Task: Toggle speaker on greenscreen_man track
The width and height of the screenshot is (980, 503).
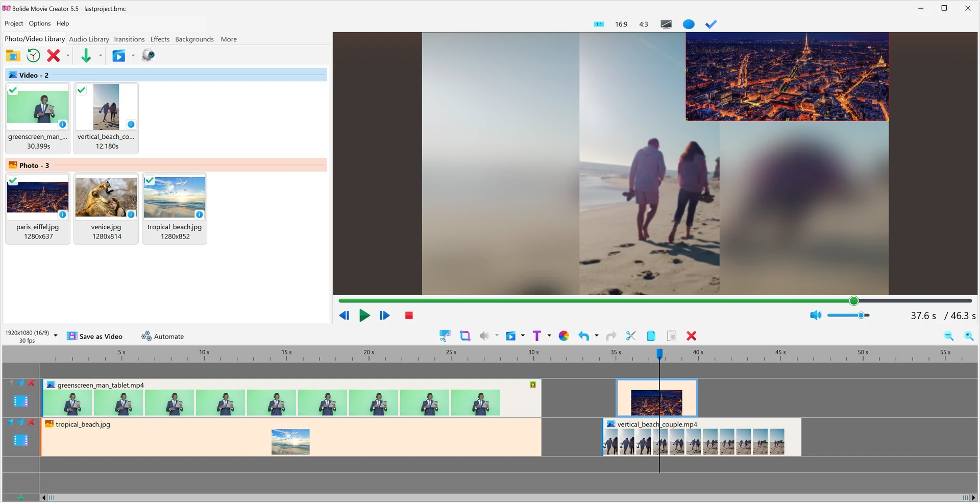Action: (11, 383)
